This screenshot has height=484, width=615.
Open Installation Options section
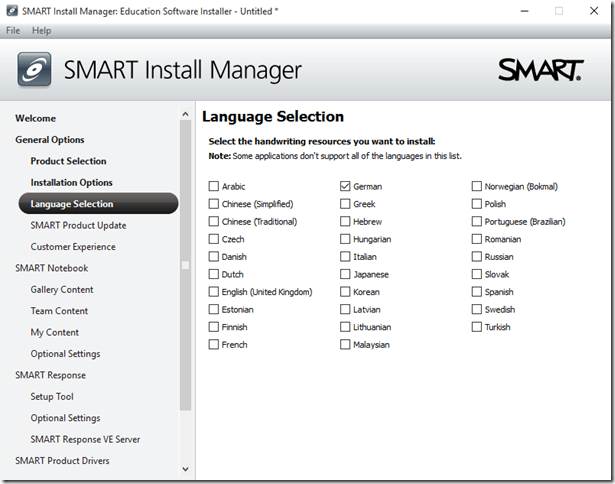pyautogui.click(x=71, y=182)
